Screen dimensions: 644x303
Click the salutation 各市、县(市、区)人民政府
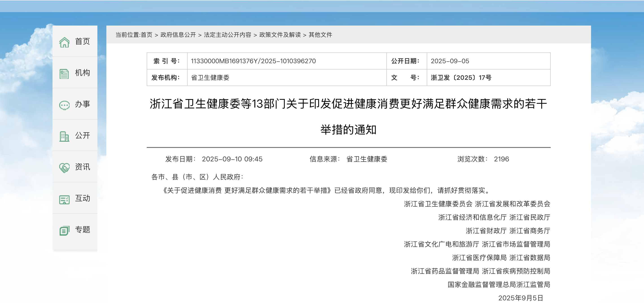pyautogui.click(x=197, y=177)
